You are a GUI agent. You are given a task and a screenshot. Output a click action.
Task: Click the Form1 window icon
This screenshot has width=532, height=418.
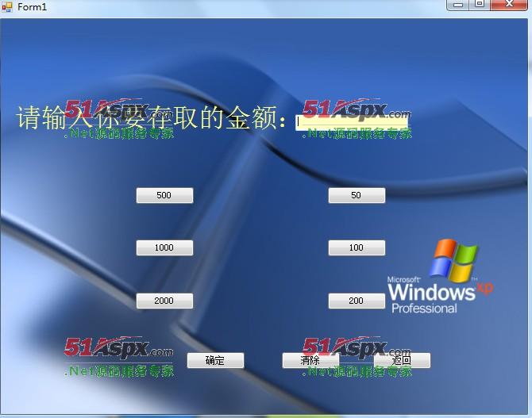tap(7, 7)
